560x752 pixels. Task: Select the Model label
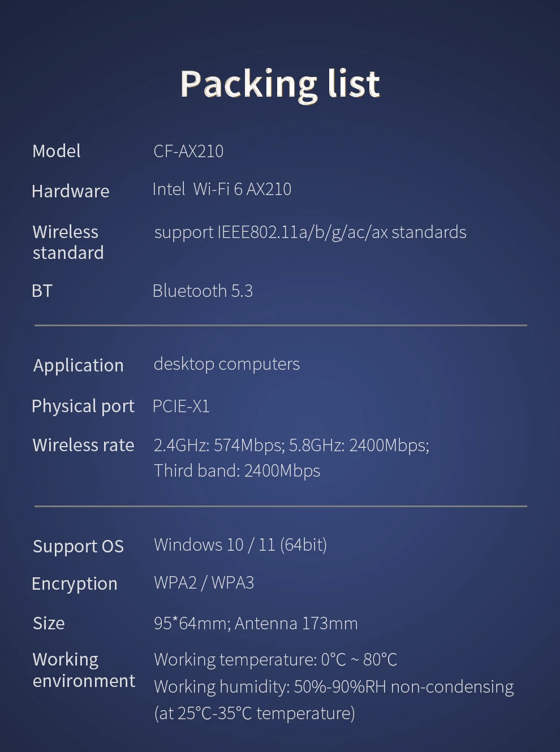[x=57, y=151]
